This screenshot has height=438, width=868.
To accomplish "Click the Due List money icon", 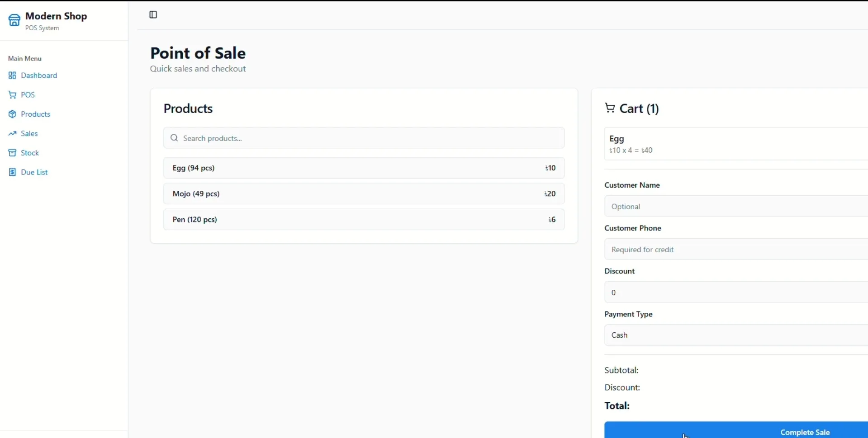I will coord(12,172).
